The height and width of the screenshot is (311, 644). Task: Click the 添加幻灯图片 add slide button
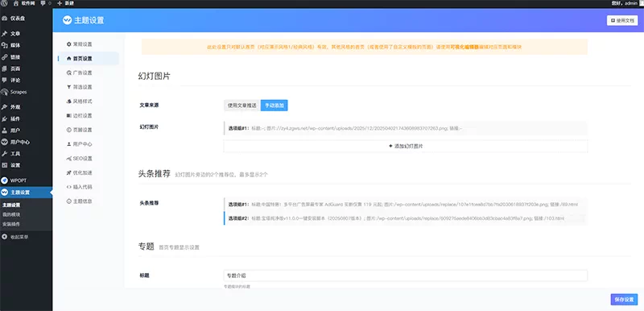(x=406, y=146)
